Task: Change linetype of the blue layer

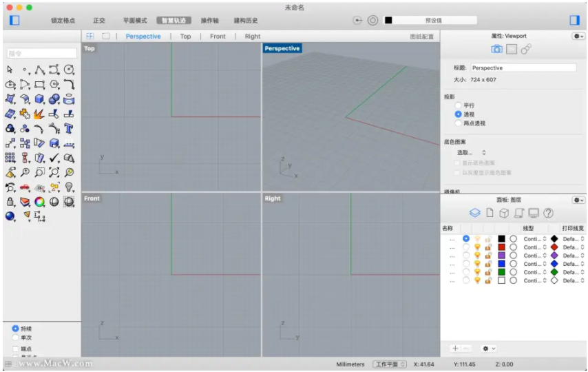Action: pyautogui.click(x=535, y=264)
